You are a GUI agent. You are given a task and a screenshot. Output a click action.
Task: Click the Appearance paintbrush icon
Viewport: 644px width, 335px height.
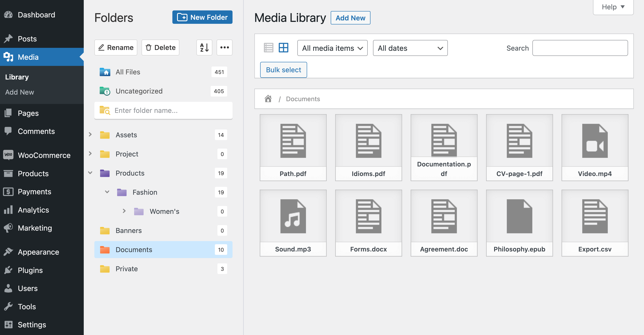8,252
